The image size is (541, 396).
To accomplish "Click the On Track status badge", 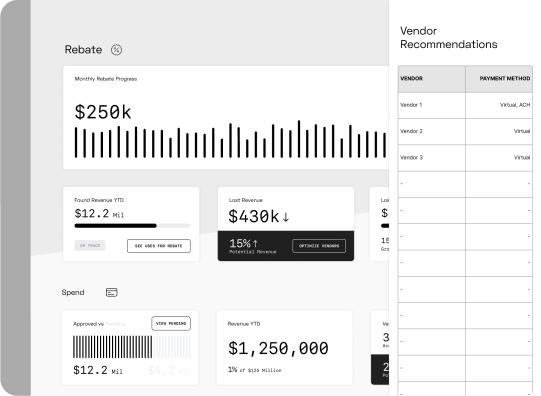I will [x=90, y=246].
